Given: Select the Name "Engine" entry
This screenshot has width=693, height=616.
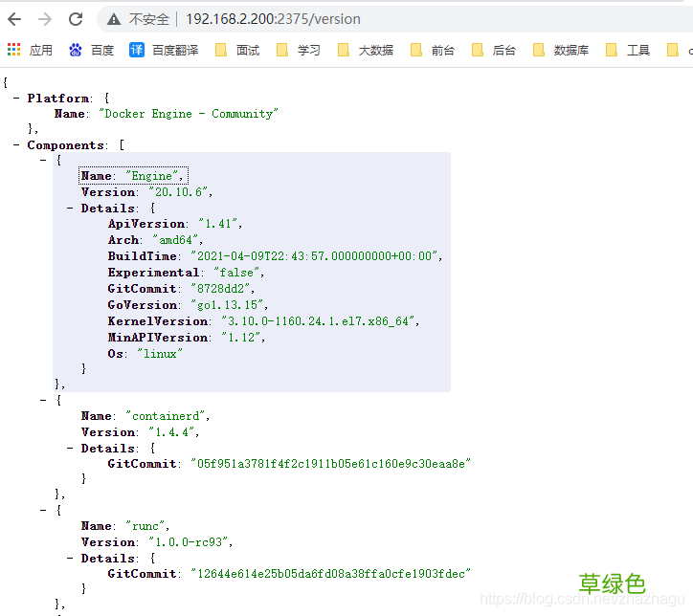Looking at the screenshot, I should tap(133, 176).
